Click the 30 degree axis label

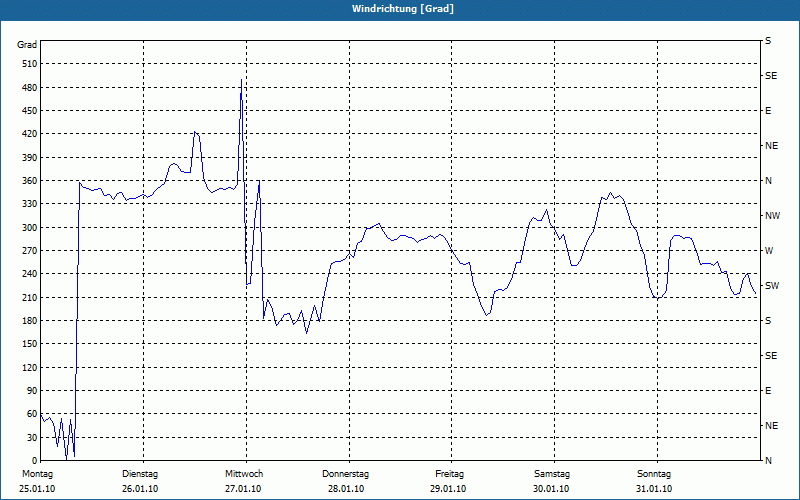point(32,438)
